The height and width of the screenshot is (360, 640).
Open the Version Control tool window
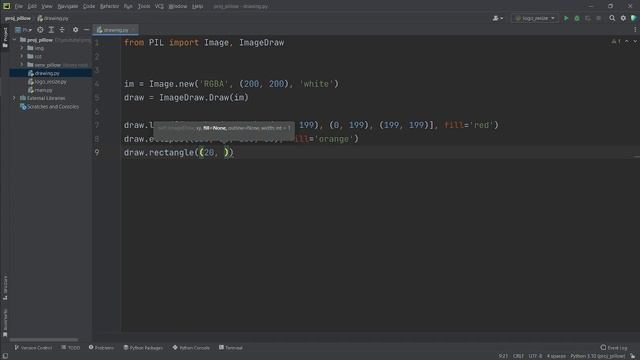click(33, 348)
